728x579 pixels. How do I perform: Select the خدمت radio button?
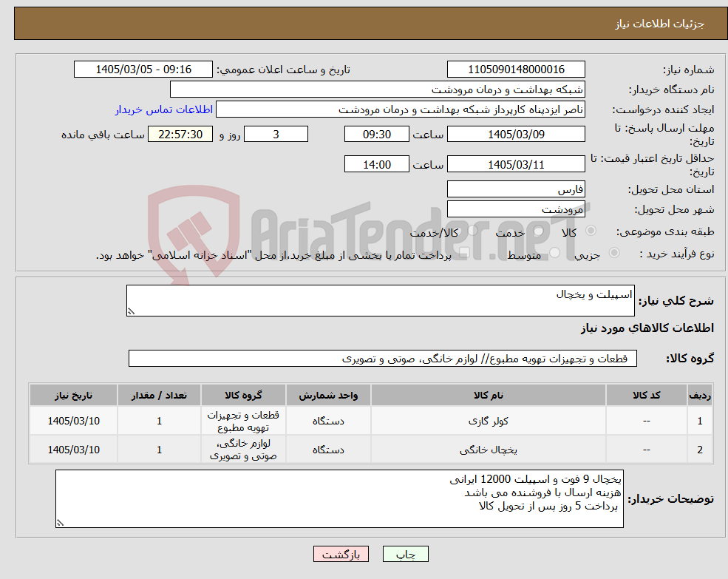tap(539, 231)
